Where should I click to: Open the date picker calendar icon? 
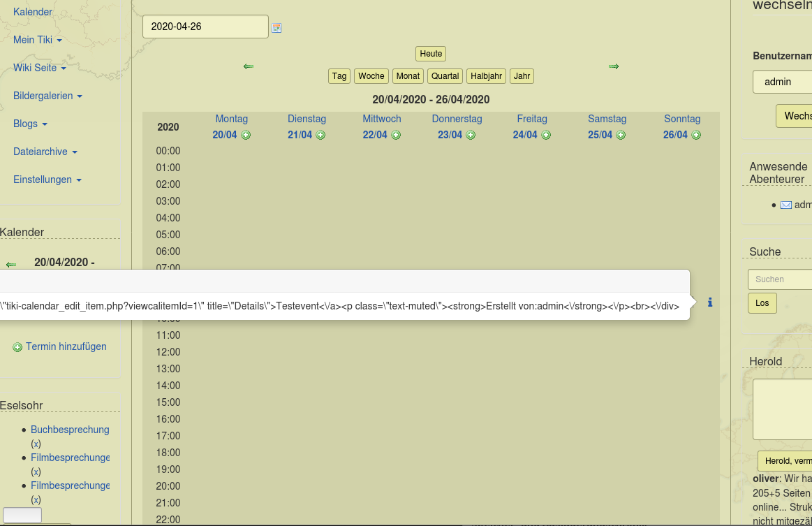pyautogui.click(x=276, y=28)
